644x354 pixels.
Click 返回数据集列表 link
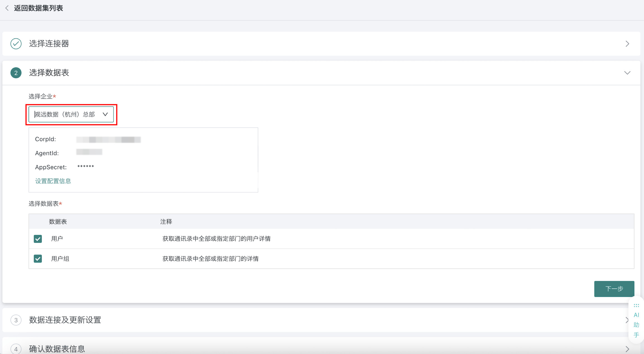pos(39,8)
